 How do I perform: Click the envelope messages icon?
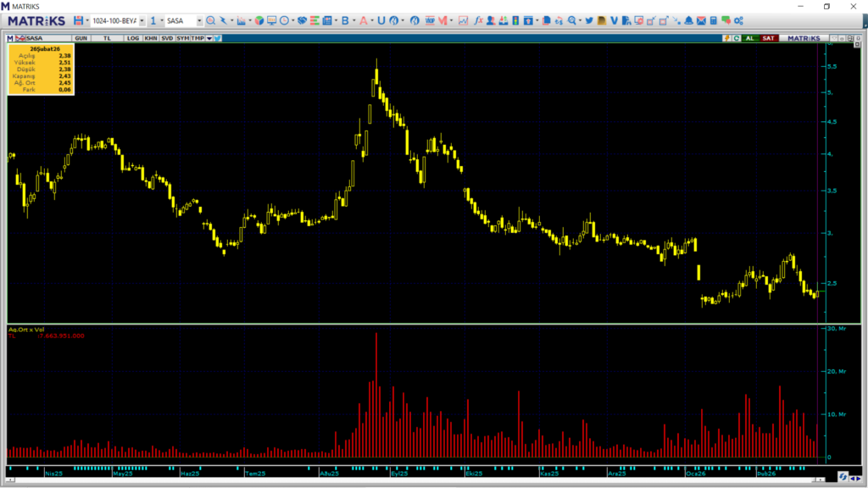701,20
